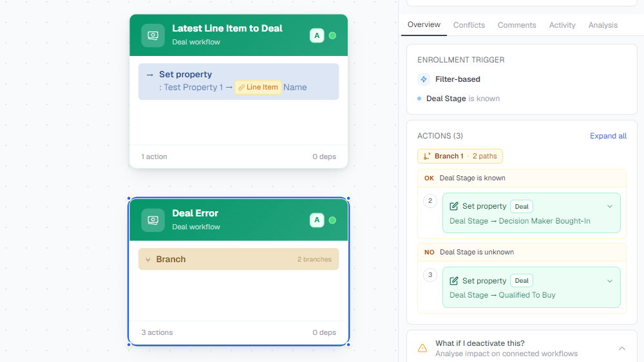Image resolution: width=644 pixels, height=362 pixels.
Task: Click the edit icon on Qualified To Buy action
Action: pos(454,281)
